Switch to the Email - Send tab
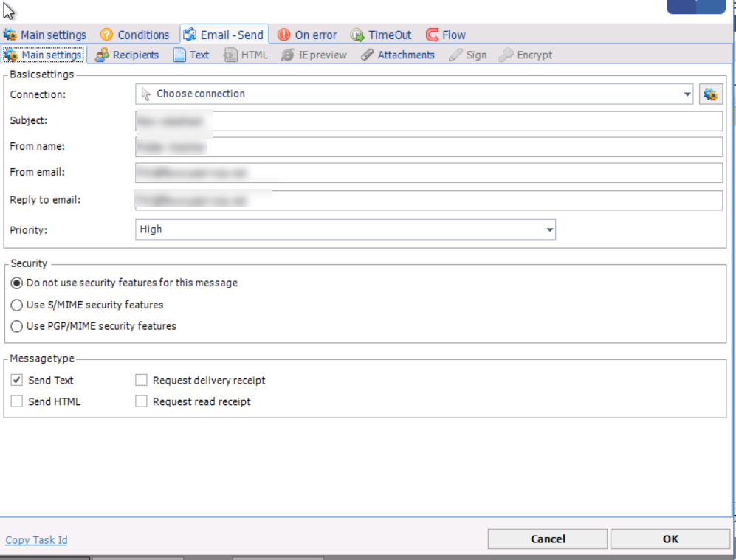Image resolution: width=736 pixels, height=560 pixels. coord(224,35)
